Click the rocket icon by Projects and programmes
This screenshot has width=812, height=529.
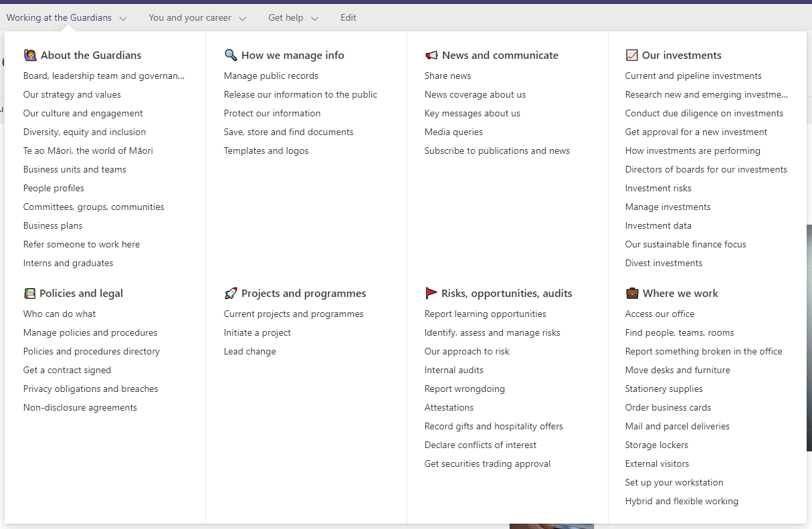(231, 293)
